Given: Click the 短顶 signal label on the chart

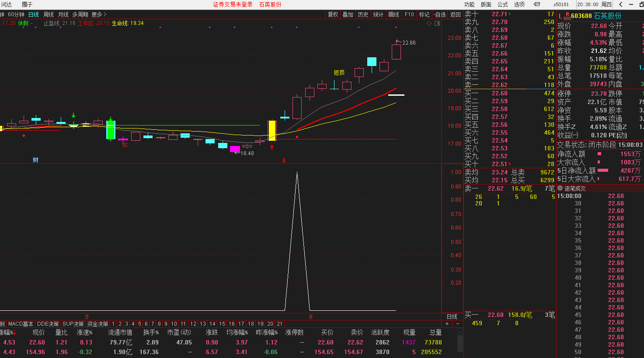Looking at the screenshot, I should 339,73.
